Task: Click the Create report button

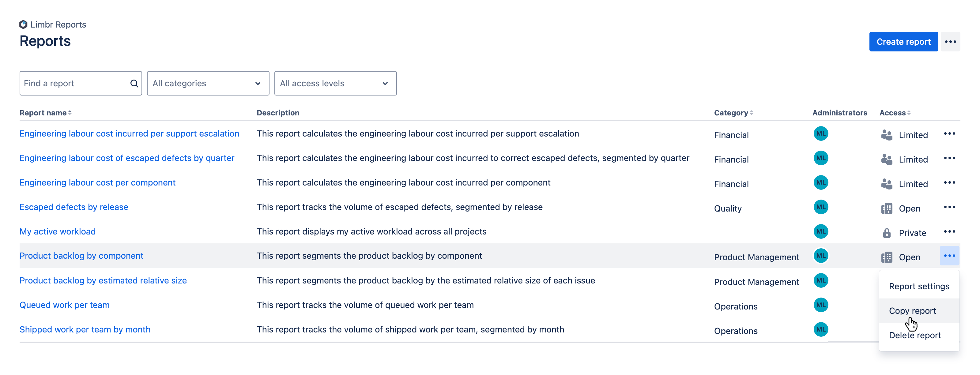Action: [903, 42]
